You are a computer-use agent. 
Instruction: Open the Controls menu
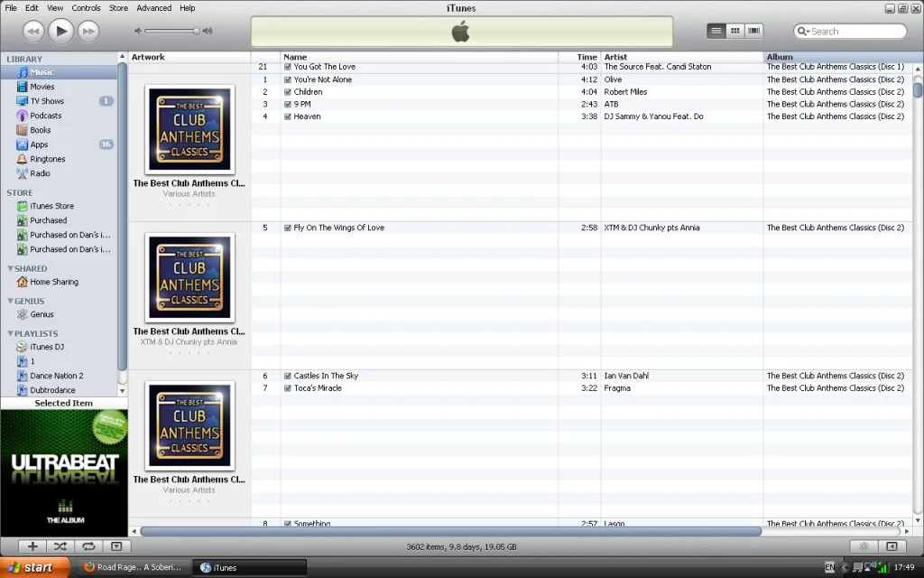point(86,7)
